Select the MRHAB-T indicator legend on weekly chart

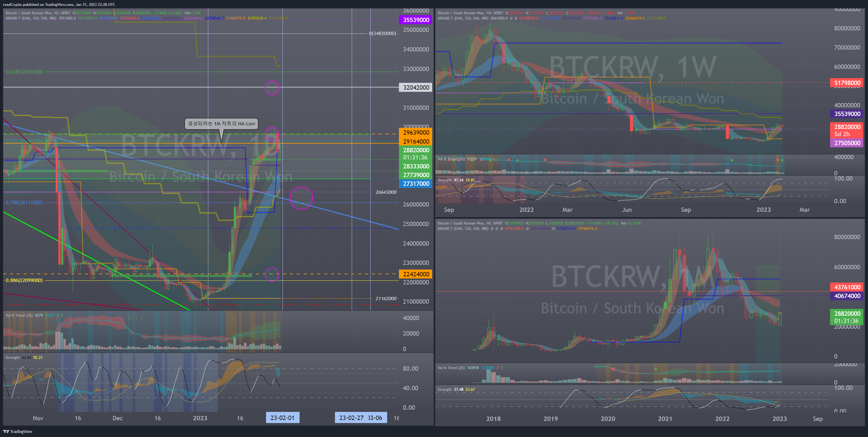463,18
